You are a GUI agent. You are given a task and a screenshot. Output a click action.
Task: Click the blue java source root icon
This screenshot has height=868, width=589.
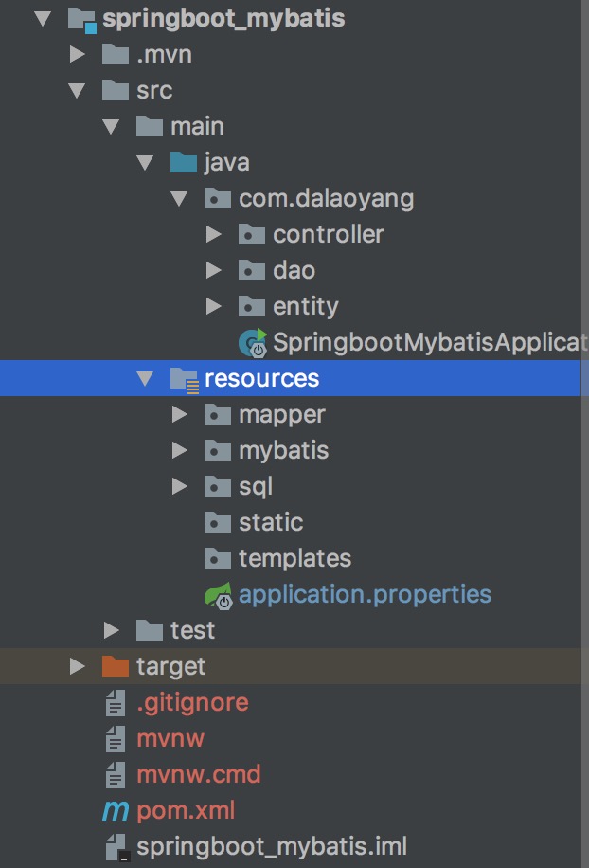point(184,162)
